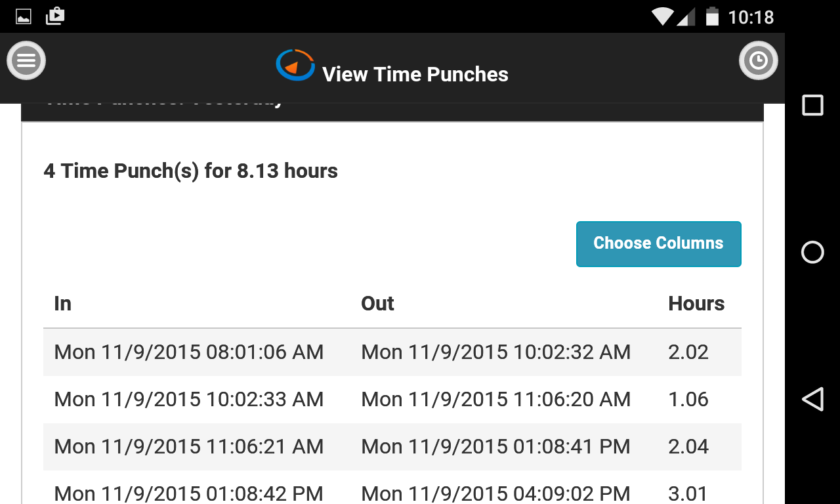Select the Out column header
Image resolution: width=840 pixels, height=504 pixels.
click(377, 303)
